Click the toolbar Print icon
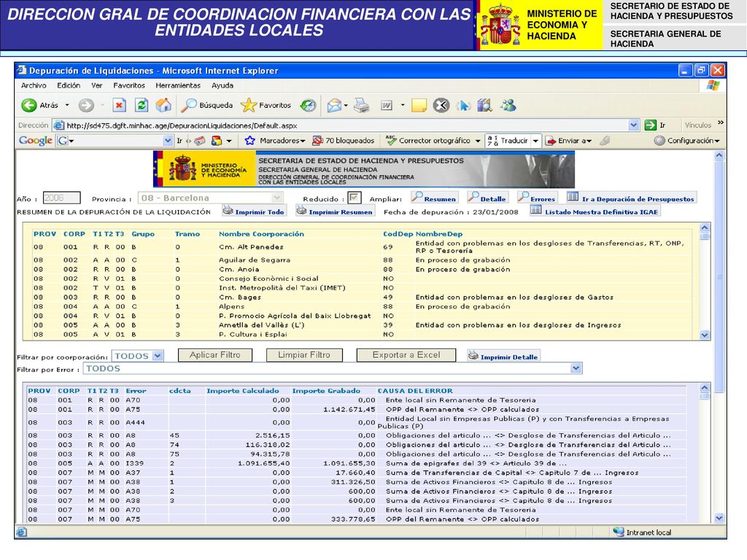This screenshot has width=747, height=560. point(362,105)
